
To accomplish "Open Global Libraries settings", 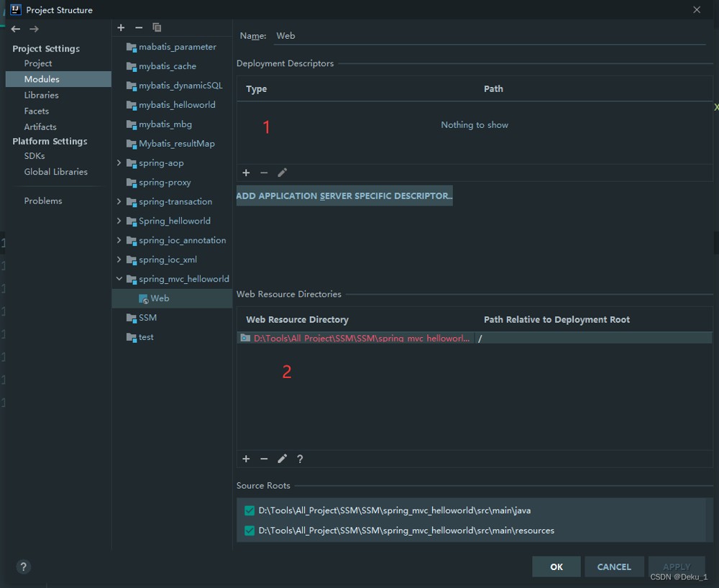I will (56, 171).
